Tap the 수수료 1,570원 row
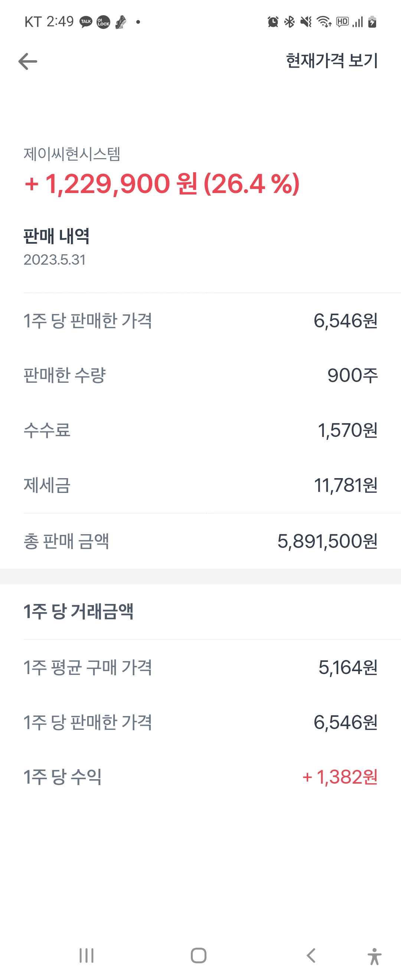This screenshot has height=980, width=401. 200,430
